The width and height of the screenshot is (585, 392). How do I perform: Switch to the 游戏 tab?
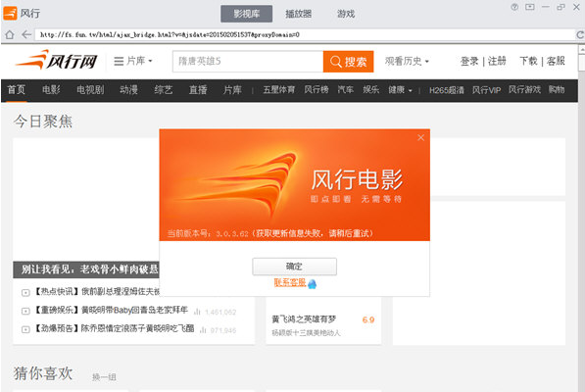(x=346, y=14)
